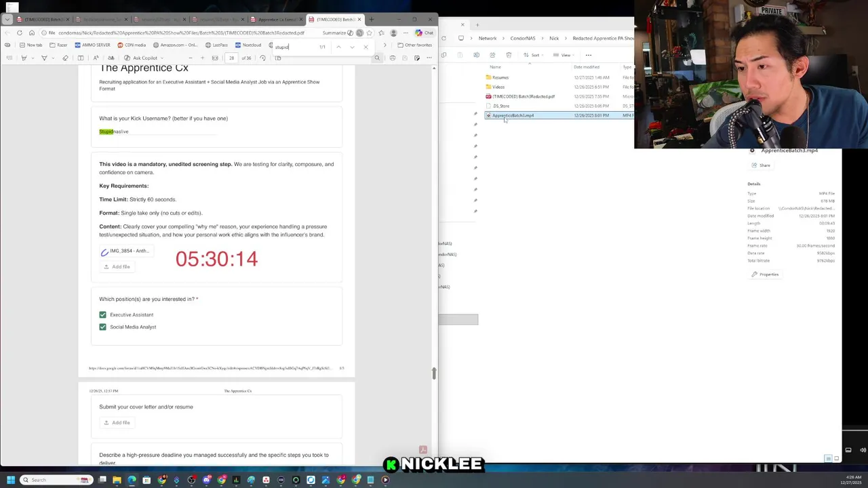
Task: Click Add file under cover letter
Action: click(117, 422)
